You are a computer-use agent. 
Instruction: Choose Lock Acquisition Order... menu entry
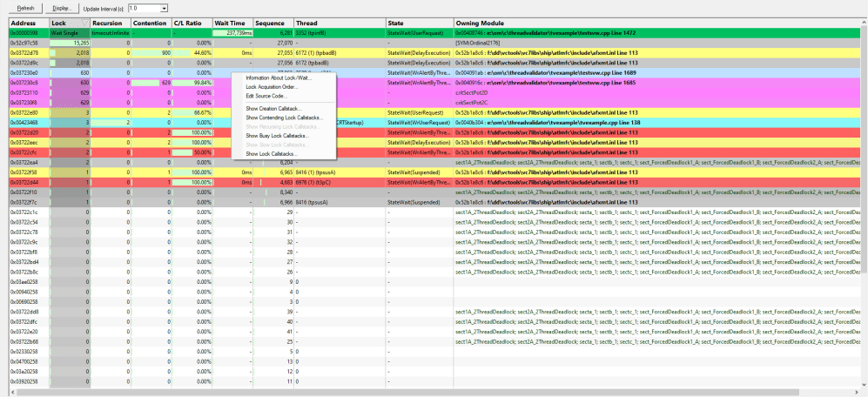[x=272, y=87]
